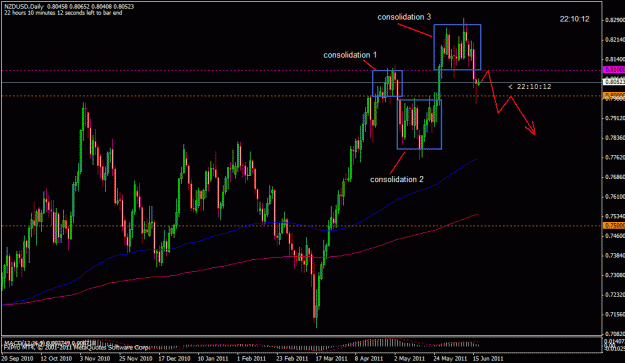This screenshot has width=625, height=363.
Task: Click the 0.7308 price axis label
Action: pos(615,275)
